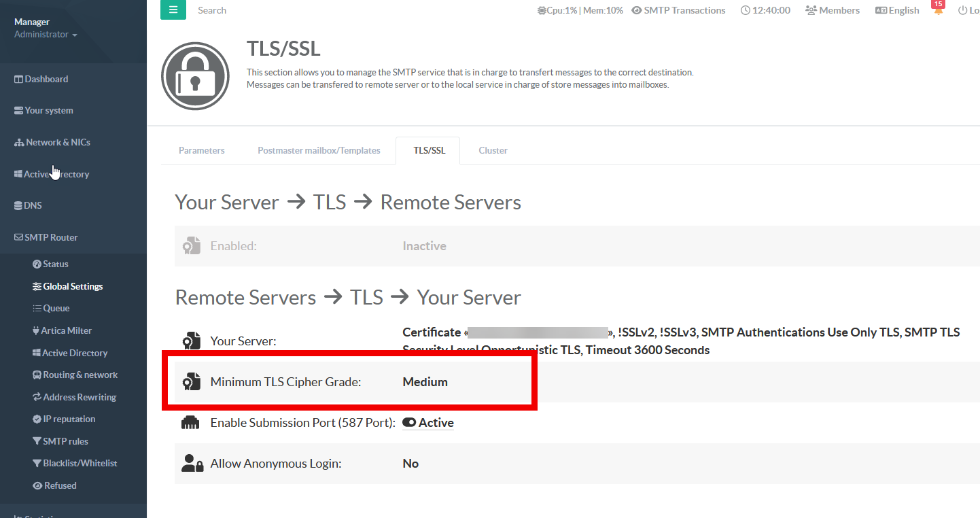Switch to the Parameters tab
The image size is (980, 518).
pyautogui.click(x=202, y=151)
